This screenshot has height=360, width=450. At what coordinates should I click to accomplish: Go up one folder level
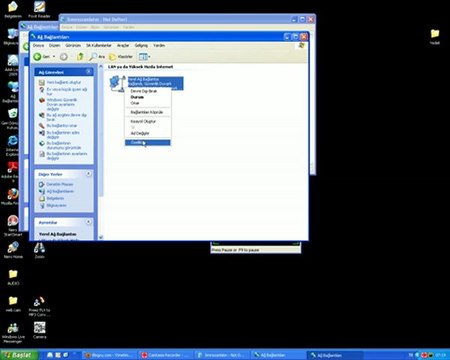tap(80, 57)
